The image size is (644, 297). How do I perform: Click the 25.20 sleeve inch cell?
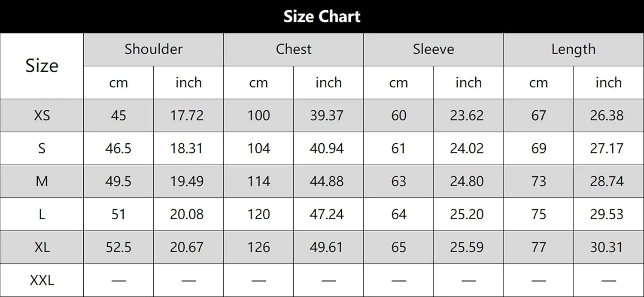(468, 214)
